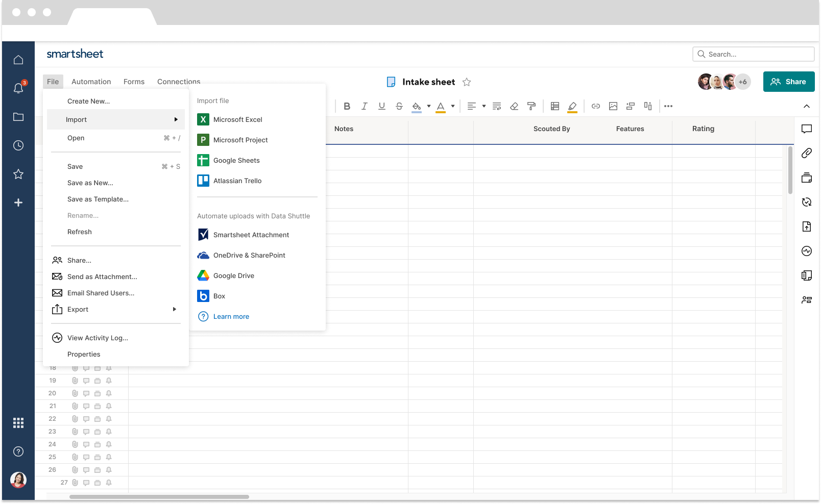Click the notifications bell icon
The height and width of the screenshot is (504, 821).
coord(18,88)
